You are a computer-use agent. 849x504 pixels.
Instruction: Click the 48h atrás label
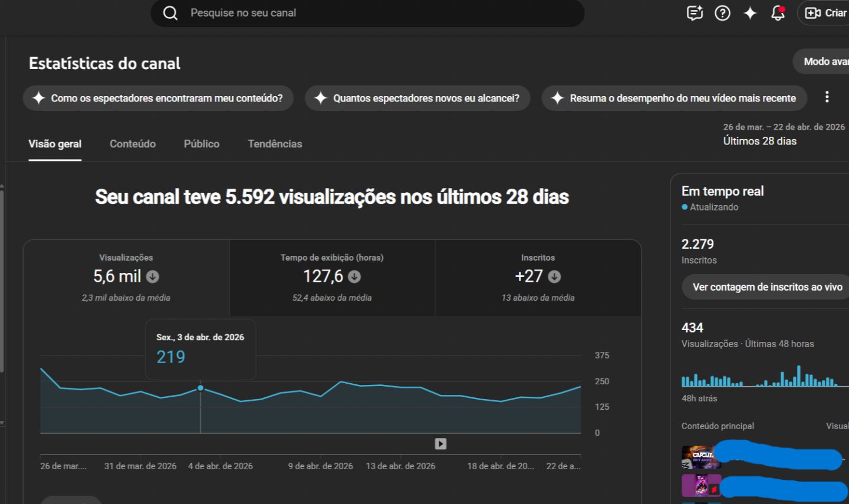[699, 398]
